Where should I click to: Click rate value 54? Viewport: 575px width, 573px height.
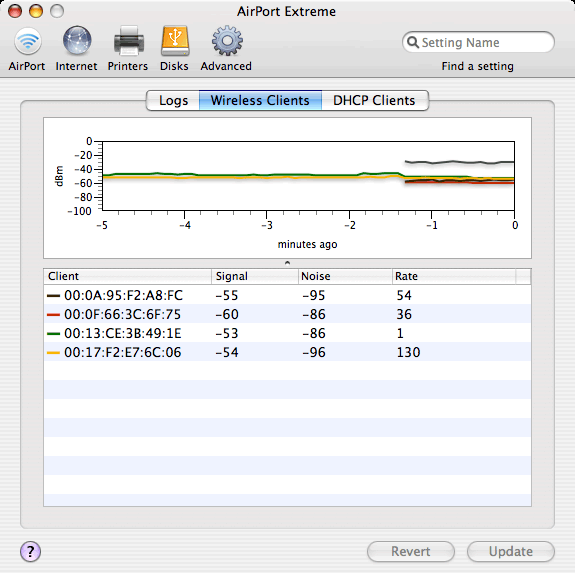[x=404, y=295]
